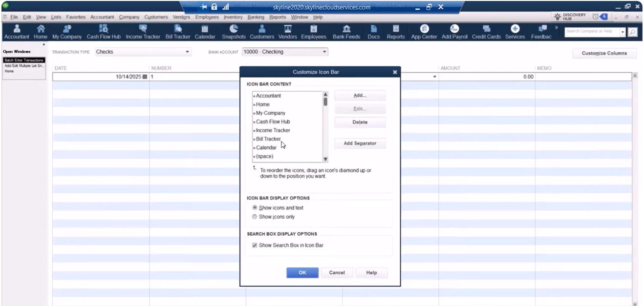Open the Snapshots pie chart icon
This screenshot has width=644, height=306.
pyautogui.click(x=234, y=29)
